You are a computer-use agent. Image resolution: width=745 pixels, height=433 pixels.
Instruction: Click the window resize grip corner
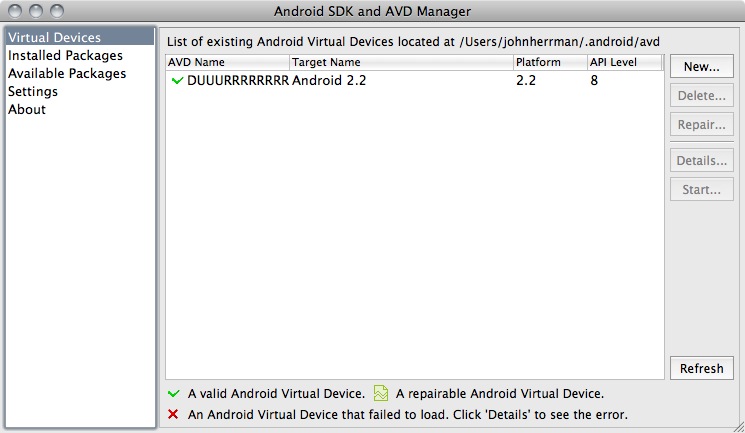tap(736, 425)
